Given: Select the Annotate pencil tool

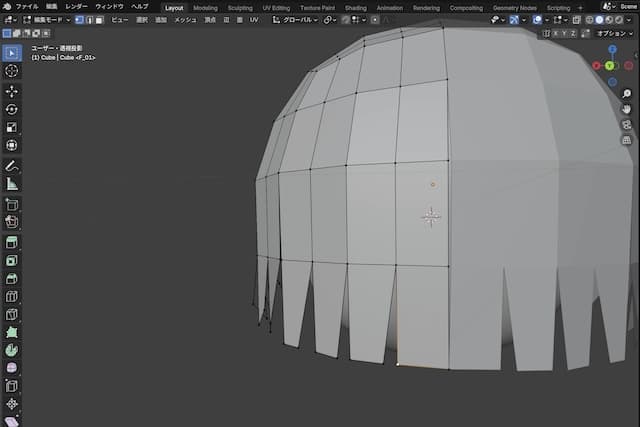Looking at the screenshot, I should pyautogui.click(x=12, y=165).
